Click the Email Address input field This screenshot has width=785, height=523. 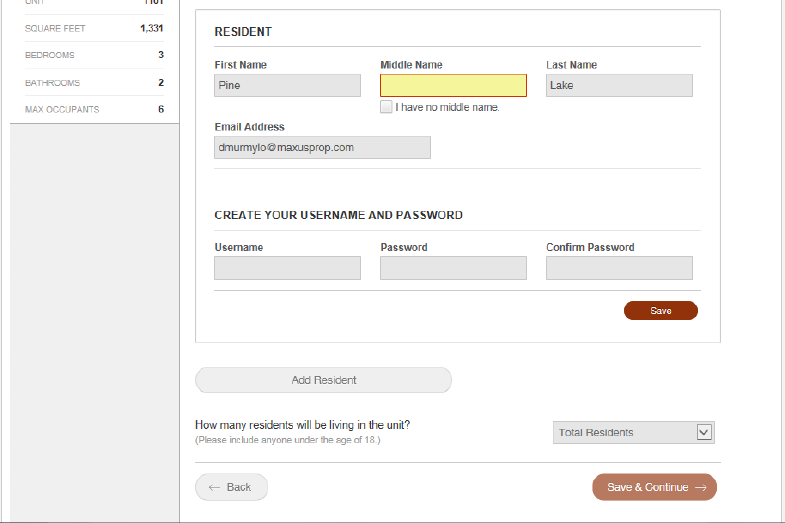(322, 148)
